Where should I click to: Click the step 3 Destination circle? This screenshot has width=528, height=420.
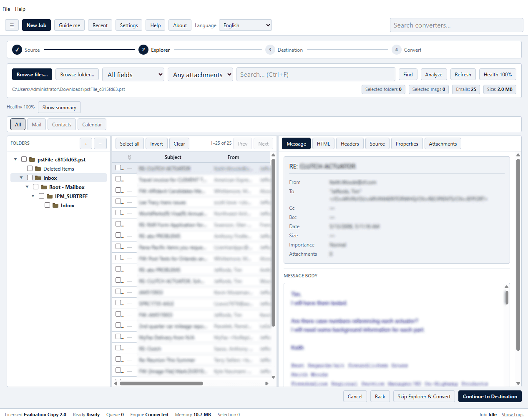click(270, 50)
